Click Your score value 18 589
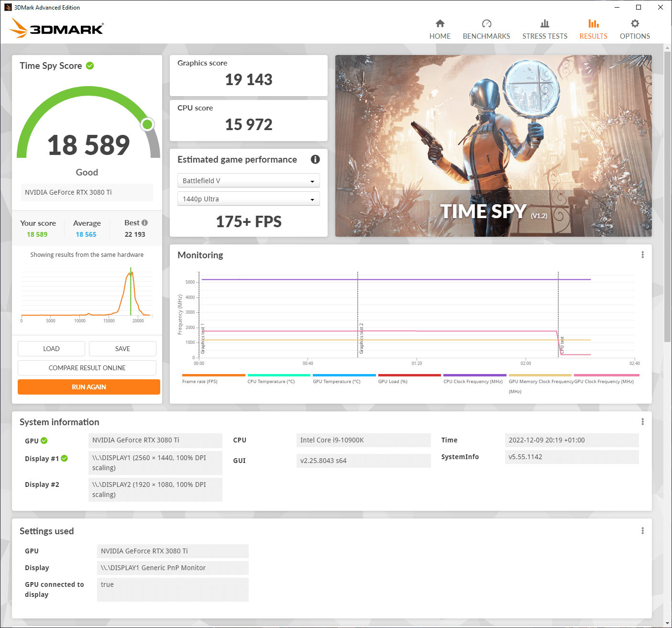672x628 pixels. click(37, 234)
